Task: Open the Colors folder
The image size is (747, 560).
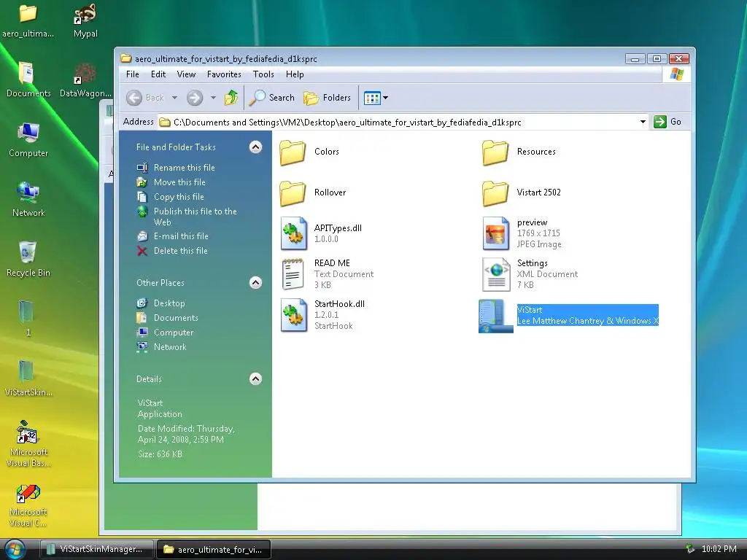Action: [309, 152]
